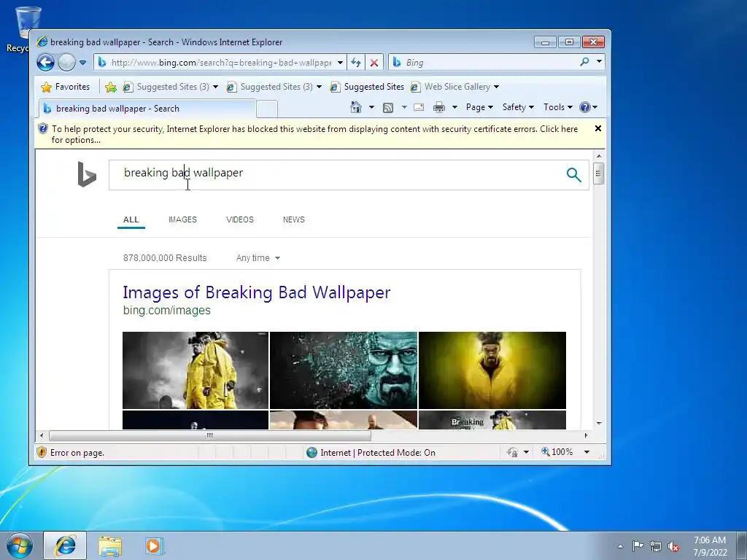Open the Suggested Sites favorite without count

tap(368, 87)
